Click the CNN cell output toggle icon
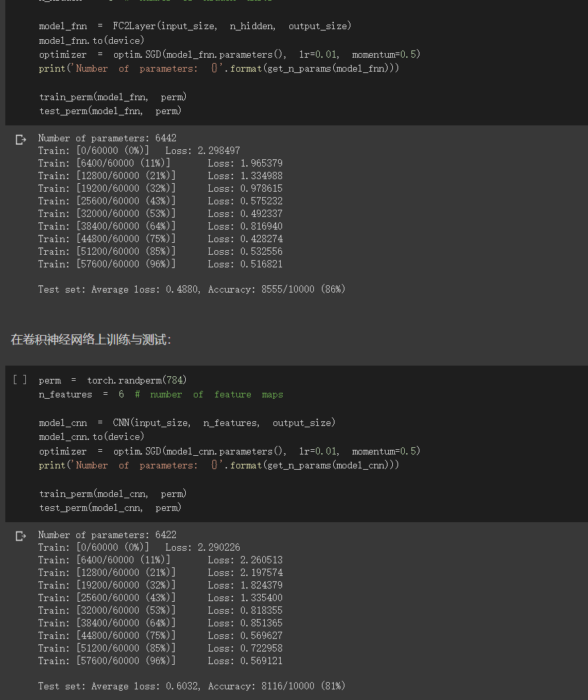 coord(21,535)
